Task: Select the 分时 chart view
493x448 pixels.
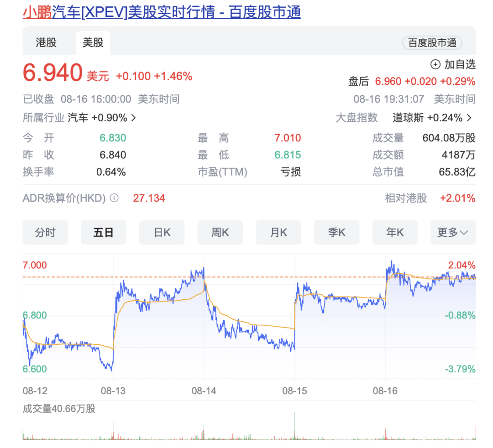Action: pyautogui.click(x=45, y=233)
